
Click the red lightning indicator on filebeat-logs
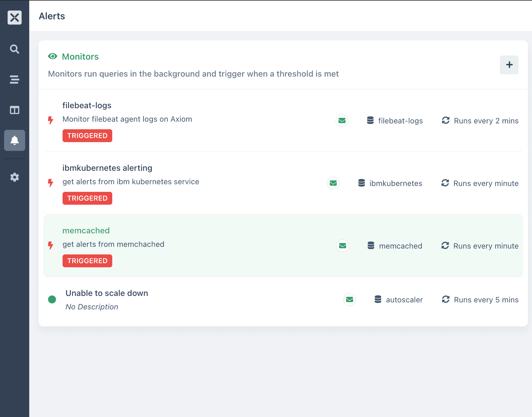click(x=51, y=120)
